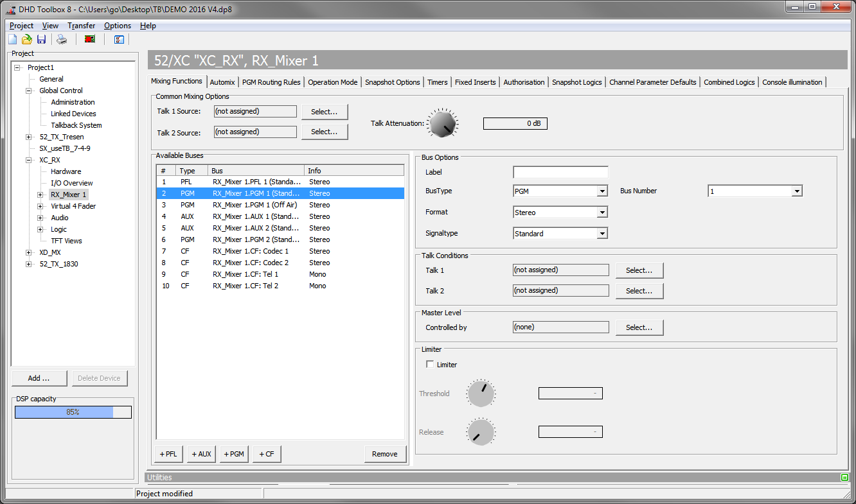
Task: Switch to the Automix tab
Action: point(222,82)
